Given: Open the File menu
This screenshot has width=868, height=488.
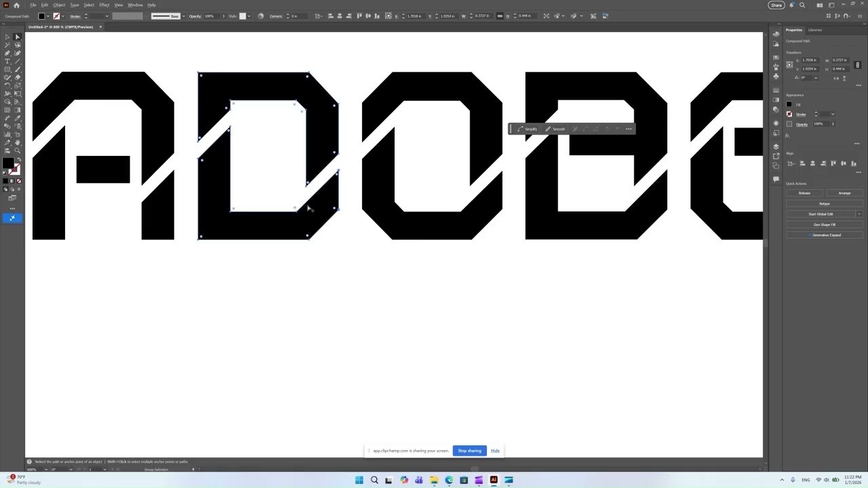Looking at the screenshot, I should click(33, 5).
